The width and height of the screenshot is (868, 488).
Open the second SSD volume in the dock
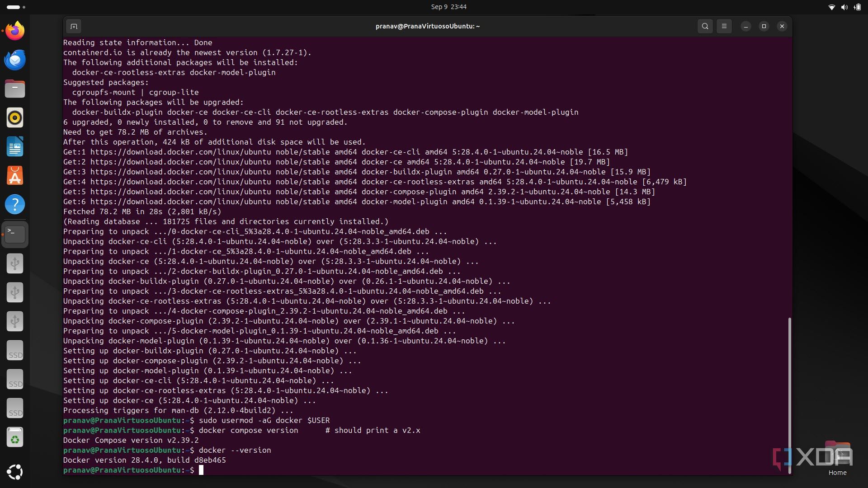[15, 380]
